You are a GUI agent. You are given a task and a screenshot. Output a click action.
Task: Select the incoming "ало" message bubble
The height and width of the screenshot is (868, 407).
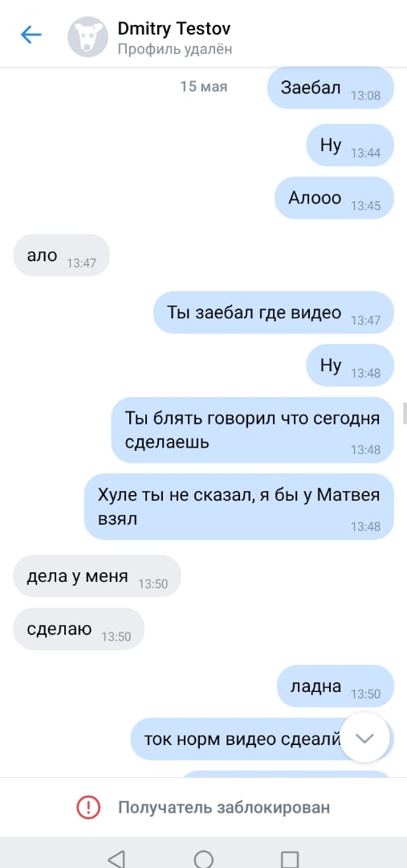click(61, 256)
